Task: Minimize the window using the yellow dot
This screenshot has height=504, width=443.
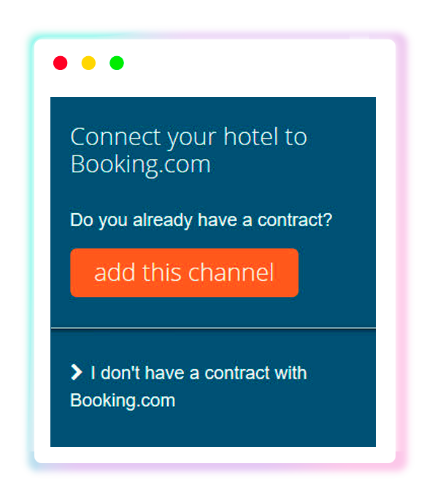Action: [x=88, y=63]
